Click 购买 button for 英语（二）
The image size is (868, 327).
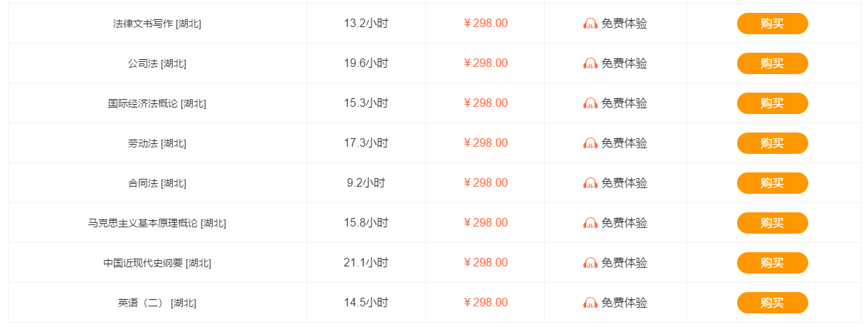coord(772,303)
